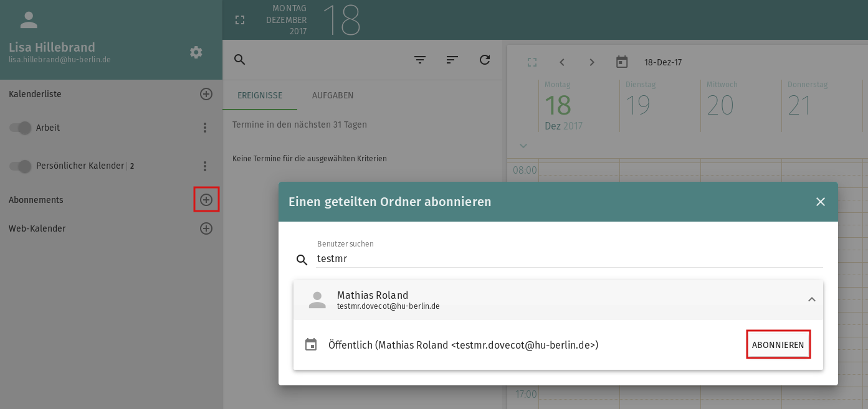
Task: Add a Web-Kalender with plus icon
Action: click(x=206, y=228)
